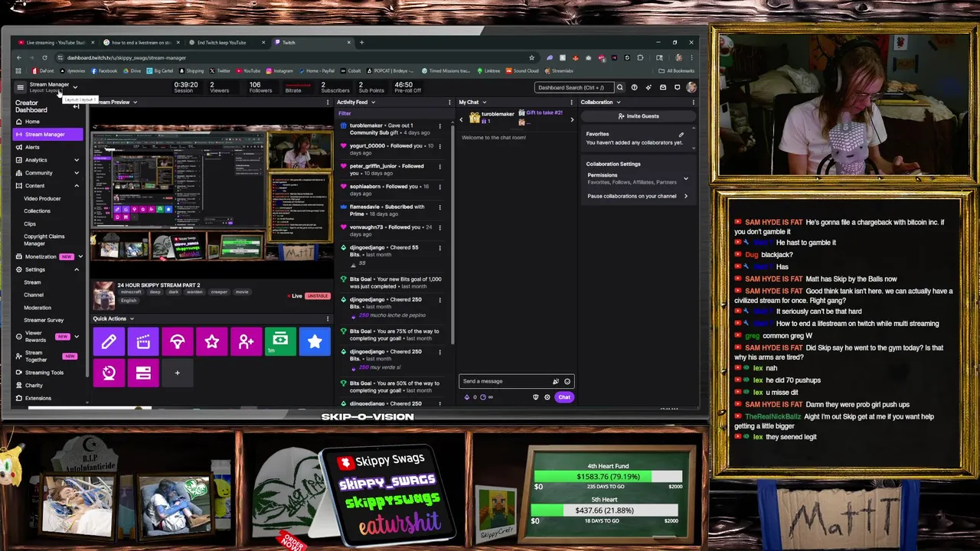Switch to End Twitch keep YouTube tab
This screenshot has width=980, height=551.
[x=227, y=42]
